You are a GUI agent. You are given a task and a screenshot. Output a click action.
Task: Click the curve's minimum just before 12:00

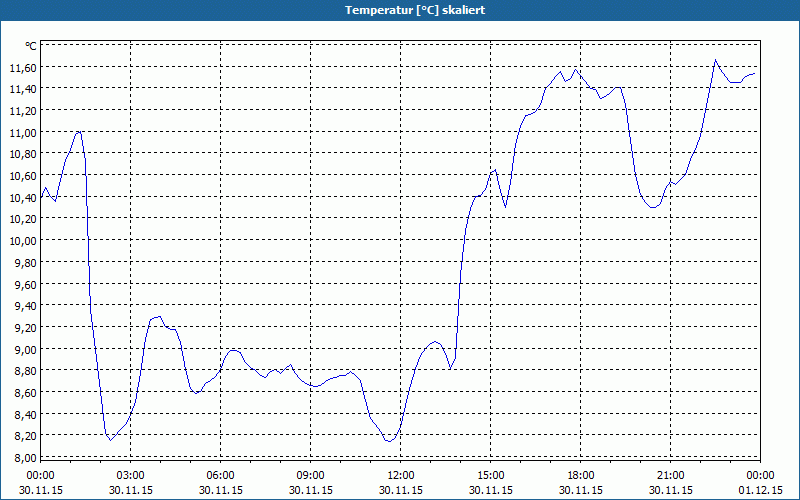tap(390, 440)
